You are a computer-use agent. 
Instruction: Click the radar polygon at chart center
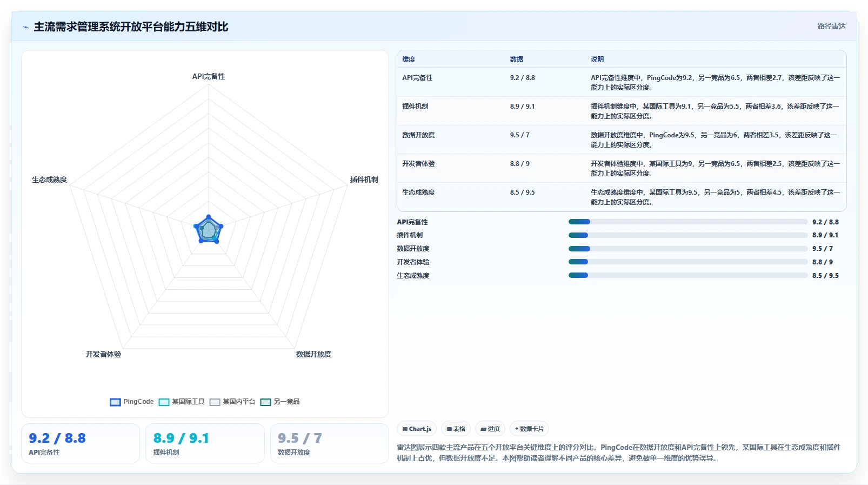tap(208, 230)
